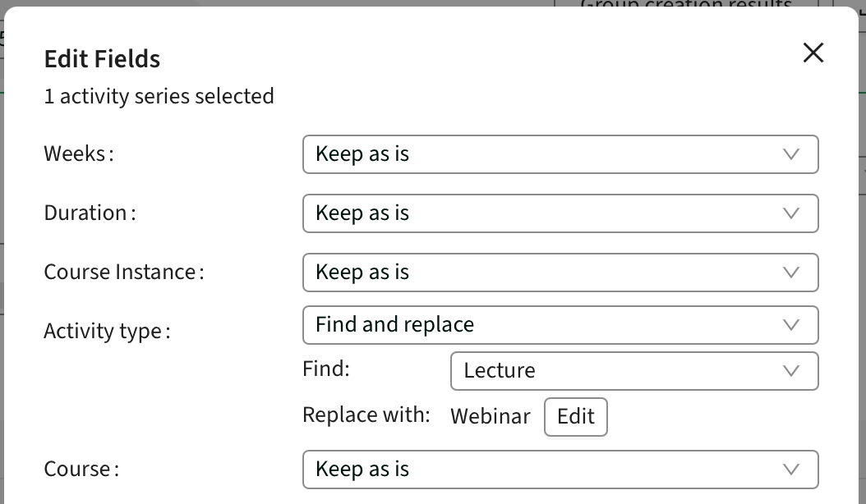Click the Course Instance dropdown chevron
Image resolution: width=866 pixels, height=504 pixels.
coord(791,273)
